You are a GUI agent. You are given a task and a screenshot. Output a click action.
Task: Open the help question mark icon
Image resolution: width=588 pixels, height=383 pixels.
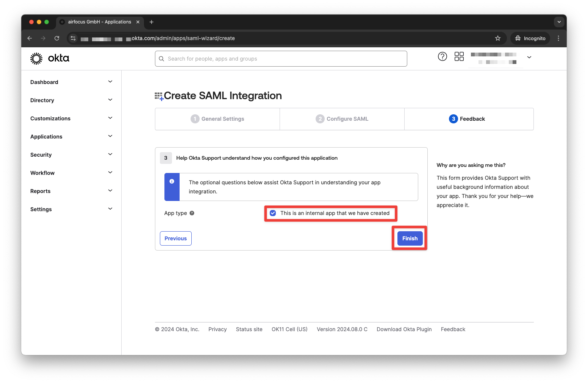442,56
